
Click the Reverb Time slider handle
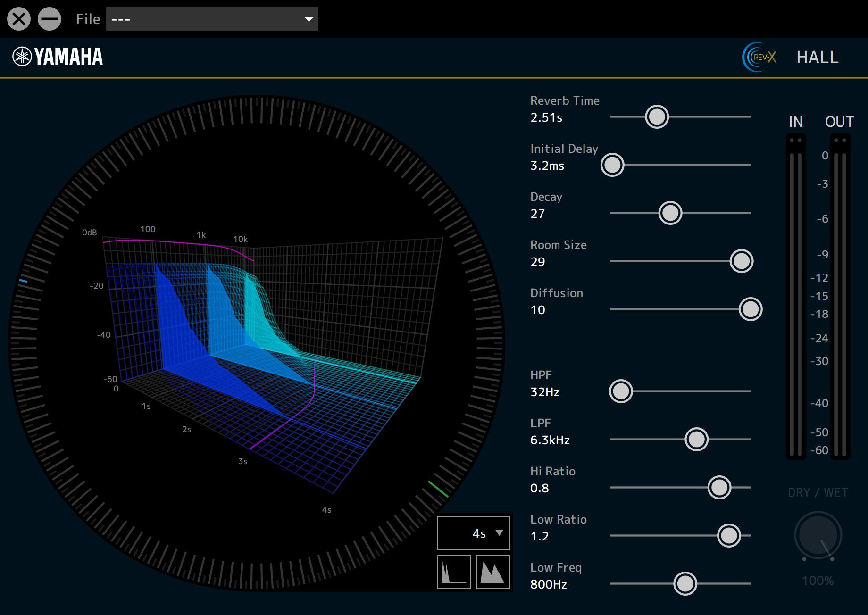coord(657,117)
